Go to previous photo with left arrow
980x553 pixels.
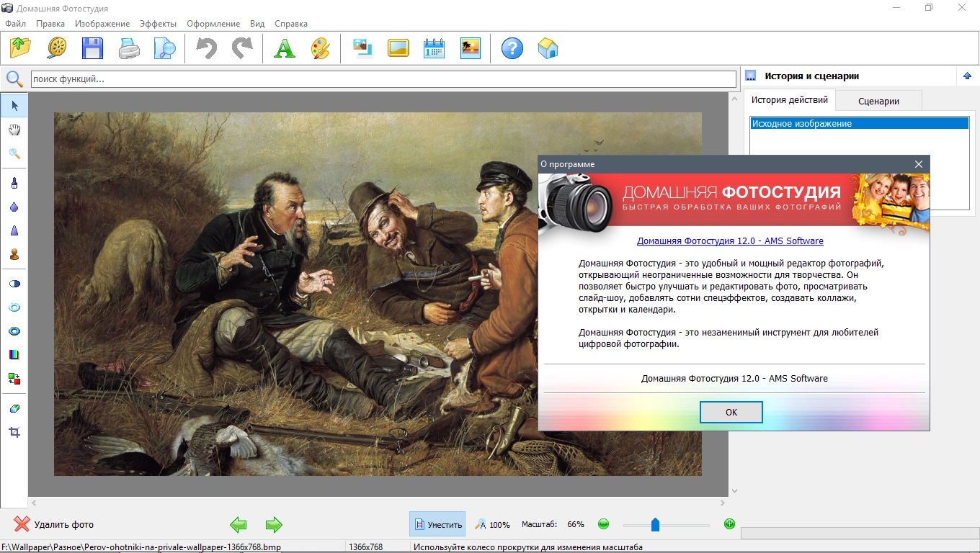239,524
